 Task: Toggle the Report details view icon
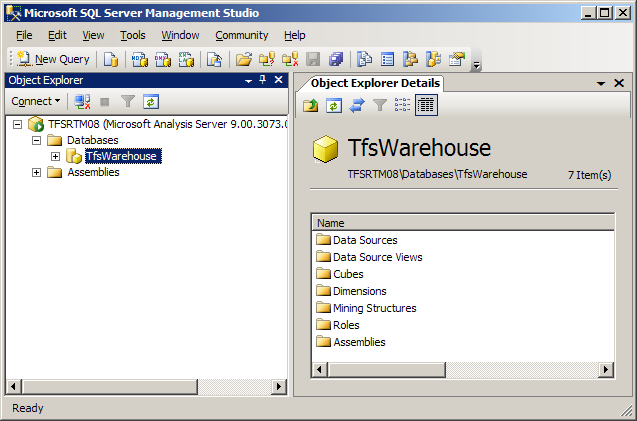[426, 105]
